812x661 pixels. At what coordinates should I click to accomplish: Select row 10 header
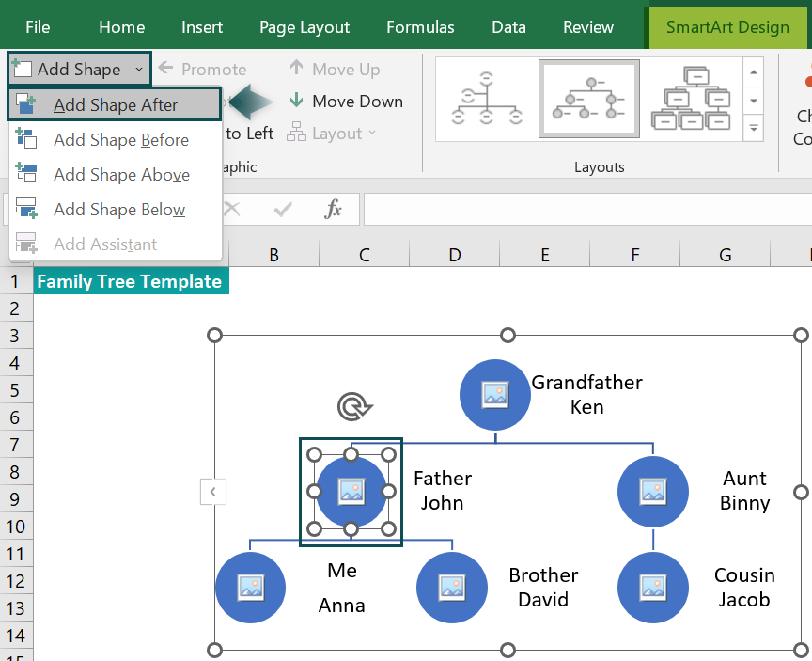point(16,527)
